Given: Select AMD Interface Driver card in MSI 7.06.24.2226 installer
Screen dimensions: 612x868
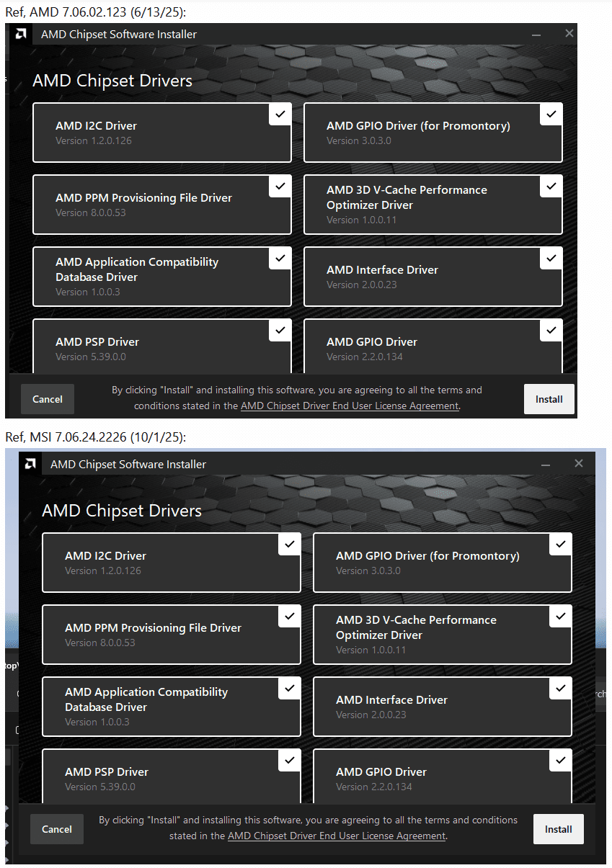Looking at the screenshot, I should [443, 707].
